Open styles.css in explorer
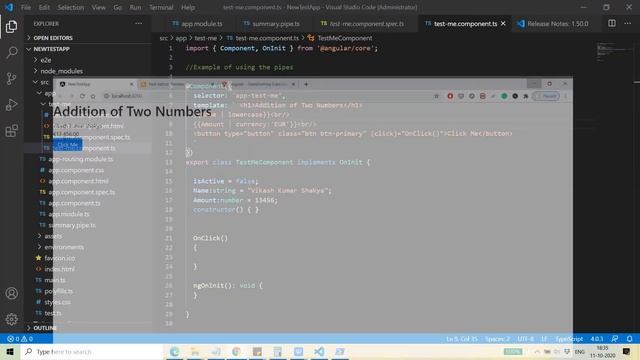The image size is (640, 360). pos(57,302)
